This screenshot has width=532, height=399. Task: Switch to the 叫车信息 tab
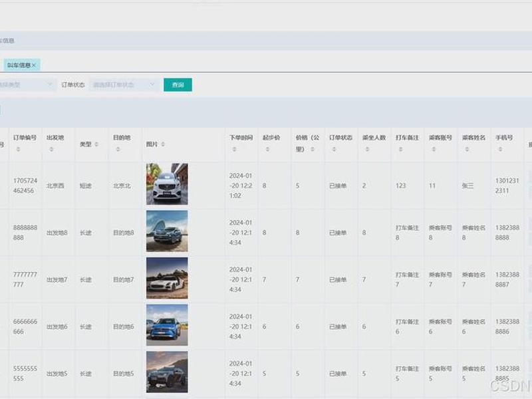(19, 65)
